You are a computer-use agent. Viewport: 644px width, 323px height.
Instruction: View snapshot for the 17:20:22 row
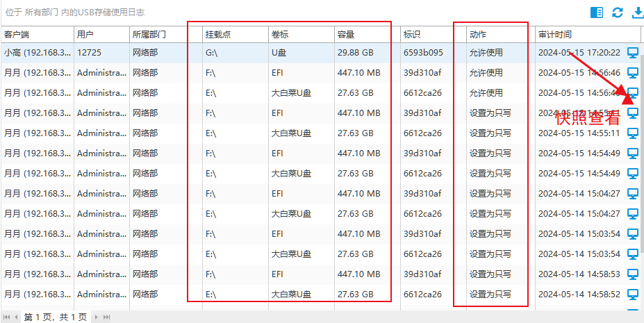633,53
